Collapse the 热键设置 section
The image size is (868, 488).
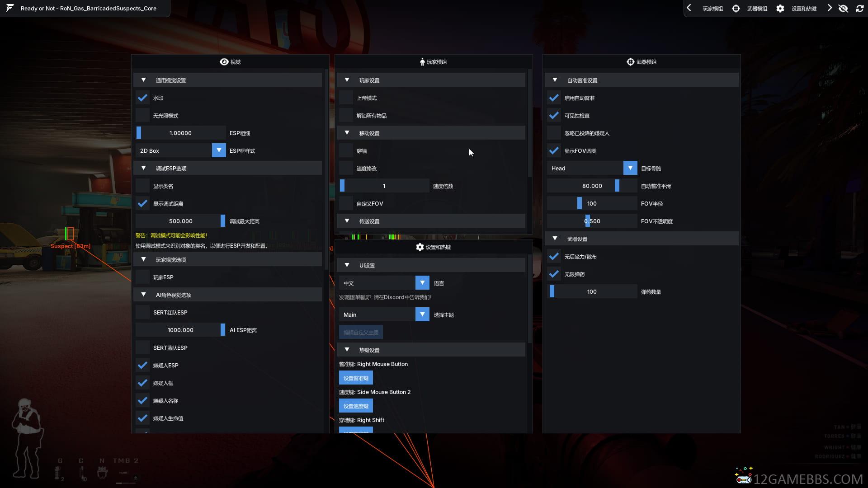[431, 350]
